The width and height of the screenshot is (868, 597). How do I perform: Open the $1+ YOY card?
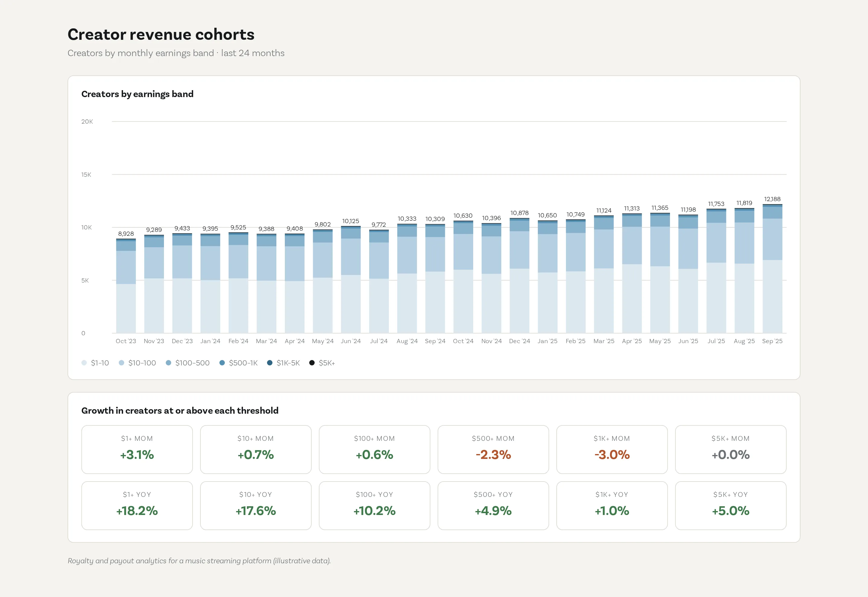[137, 505]
